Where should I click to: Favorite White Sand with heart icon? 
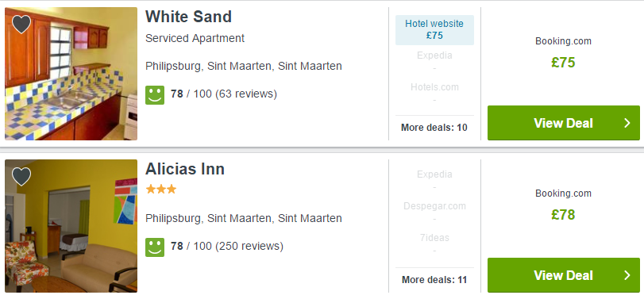tap(21, 25)
